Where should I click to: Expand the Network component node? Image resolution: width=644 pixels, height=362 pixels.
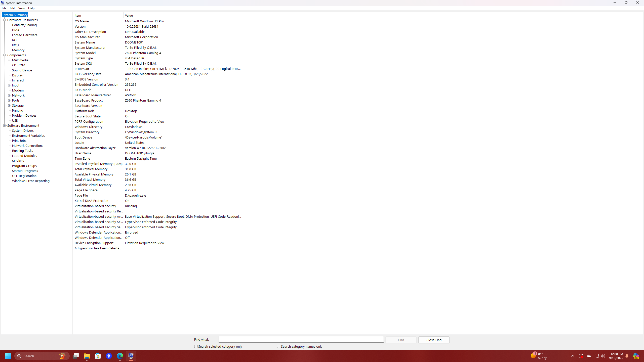point(9,95)
